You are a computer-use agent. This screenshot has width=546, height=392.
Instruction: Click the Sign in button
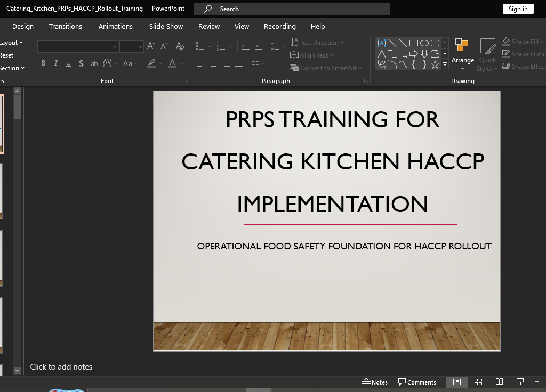tap(518, 9)
